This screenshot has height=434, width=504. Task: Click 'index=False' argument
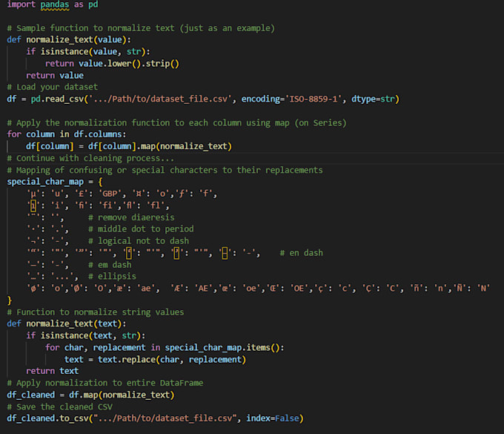[x=273, y=418]
